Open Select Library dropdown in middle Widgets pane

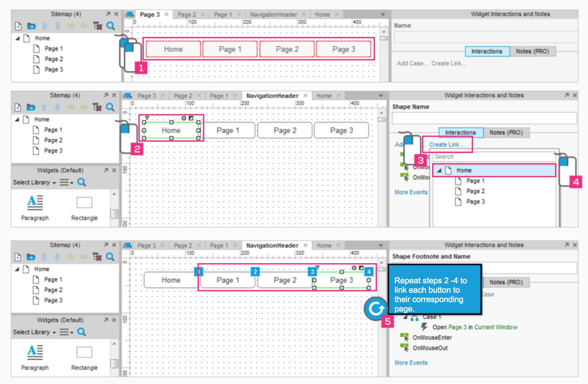[x=34, y=183]
